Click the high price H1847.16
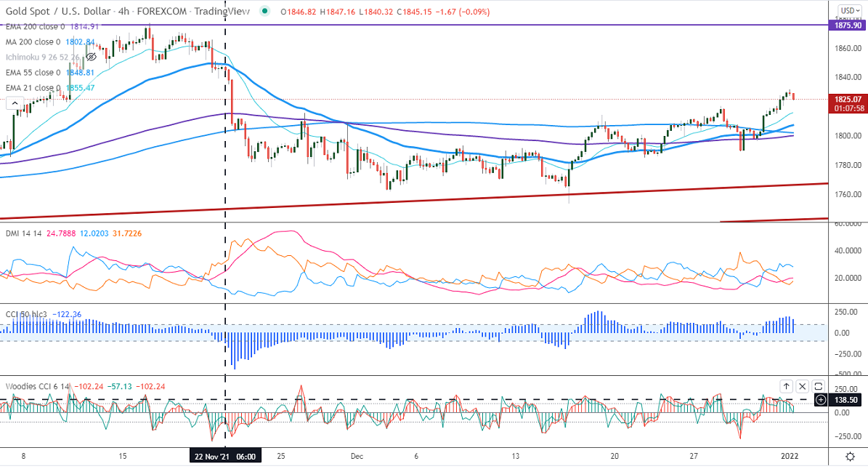The image size is (868, 469). [x=337, y=12]
